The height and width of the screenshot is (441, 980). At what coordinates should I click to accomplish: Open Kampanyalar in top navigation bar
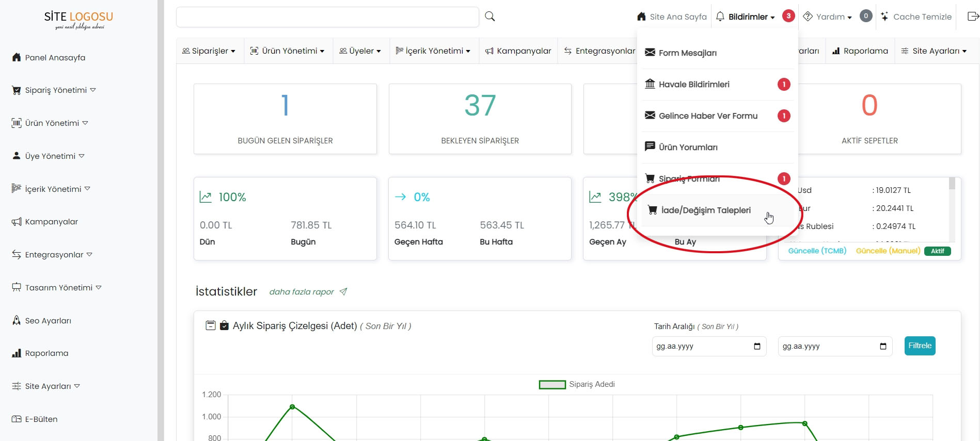pos(518,51)
